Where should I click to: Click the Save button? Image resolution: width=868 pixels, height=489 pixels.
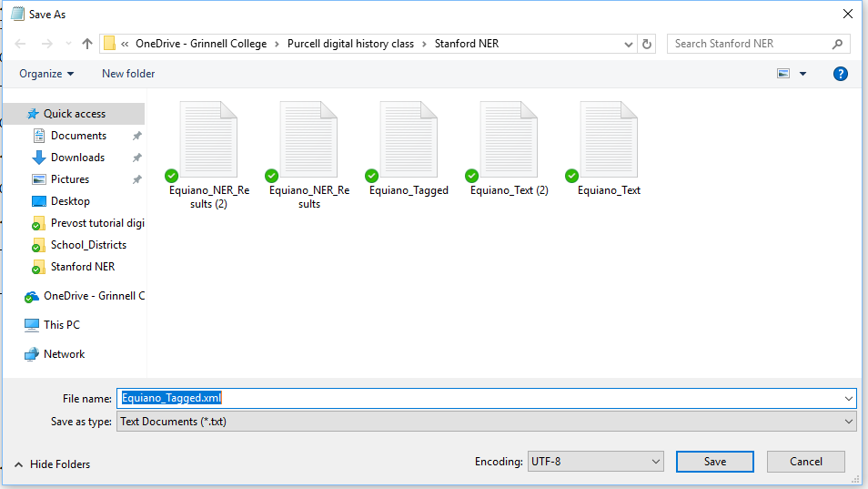click(x=714, y=462)
